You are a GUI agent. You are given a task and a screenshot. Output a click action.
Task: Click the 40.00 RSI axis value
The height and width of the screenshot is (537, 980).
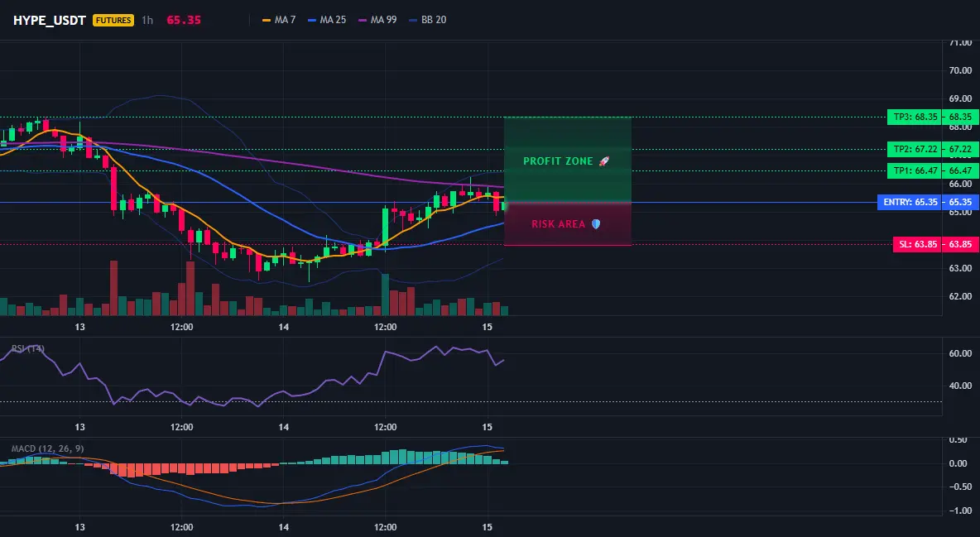click(960, 386)
